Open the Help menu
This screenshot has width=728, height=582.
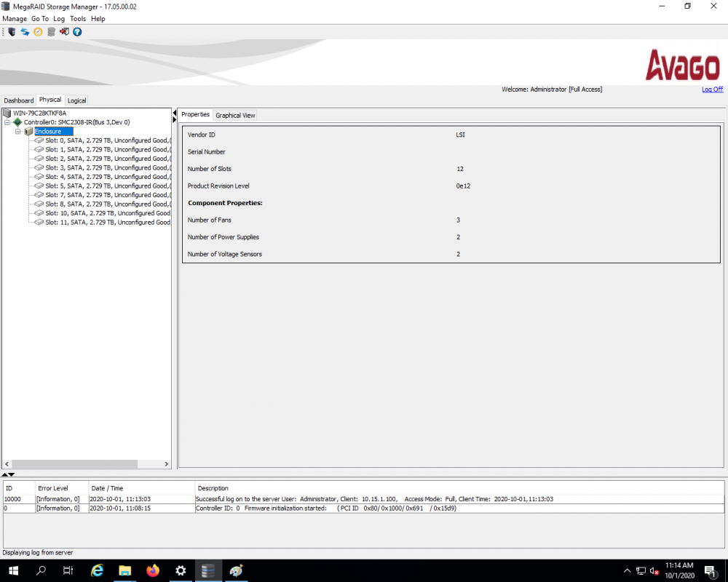click(98, 19)
